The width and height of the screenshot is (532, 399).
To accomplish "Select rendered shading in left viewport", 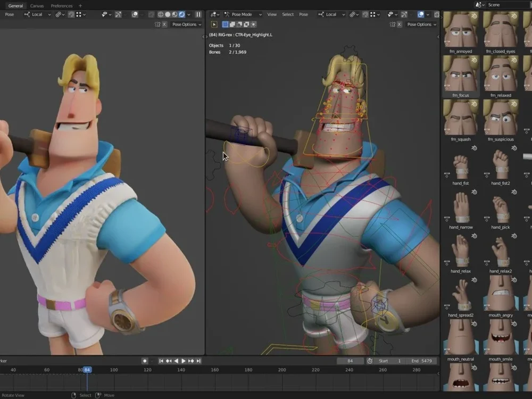I will [x=182, y=14].
